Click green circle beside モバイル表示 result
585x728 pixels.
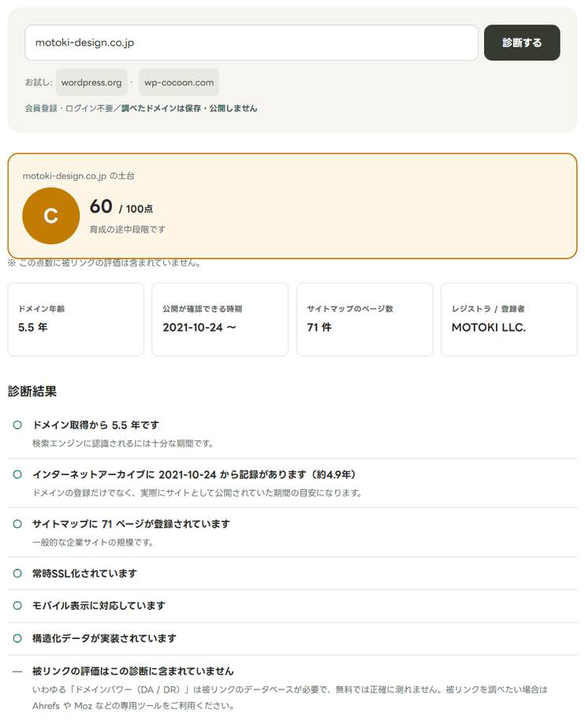pyautogui.click(x=17, y=605)
